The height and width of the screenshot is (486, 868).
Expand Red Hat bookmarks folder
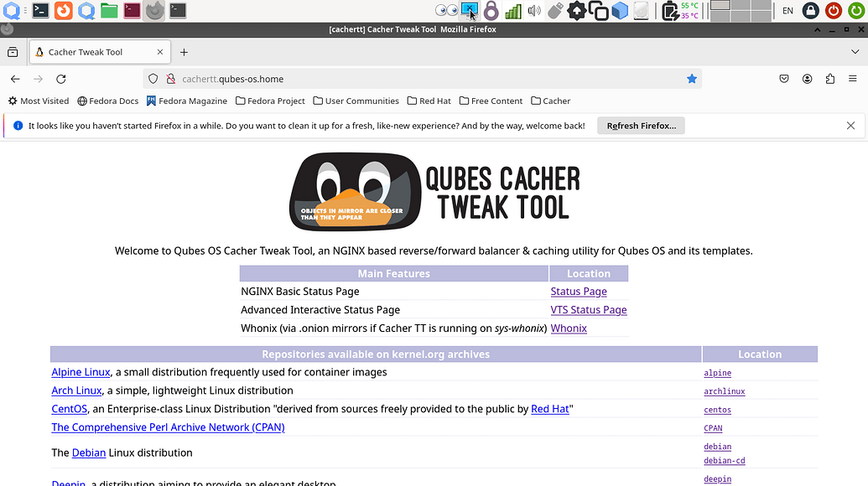[429, 101]
